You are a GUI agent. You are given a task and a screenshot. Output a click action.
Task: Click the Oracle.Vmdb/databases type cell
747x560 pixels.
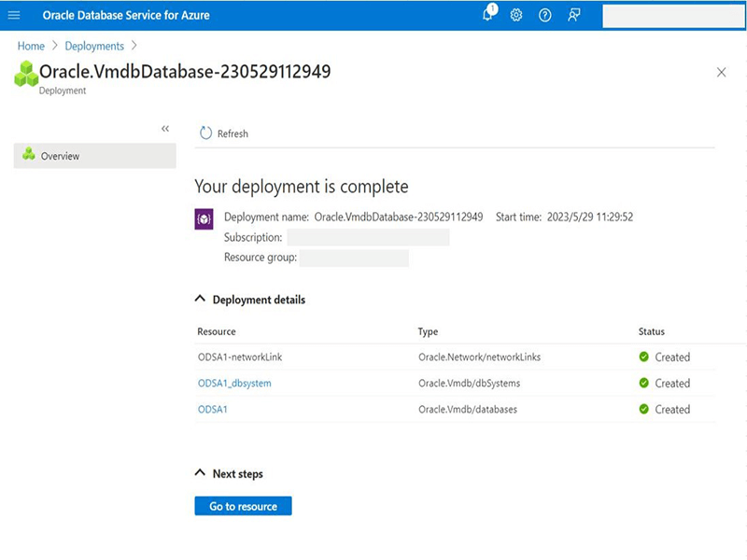point(468,410)
